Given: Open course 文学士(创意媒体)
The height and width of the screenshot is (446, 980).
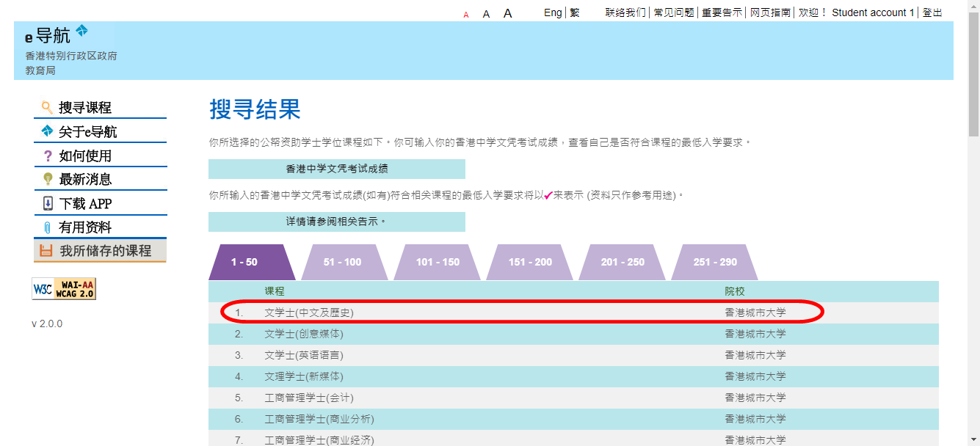Looking at the screenshot, I should coord(304,334).
